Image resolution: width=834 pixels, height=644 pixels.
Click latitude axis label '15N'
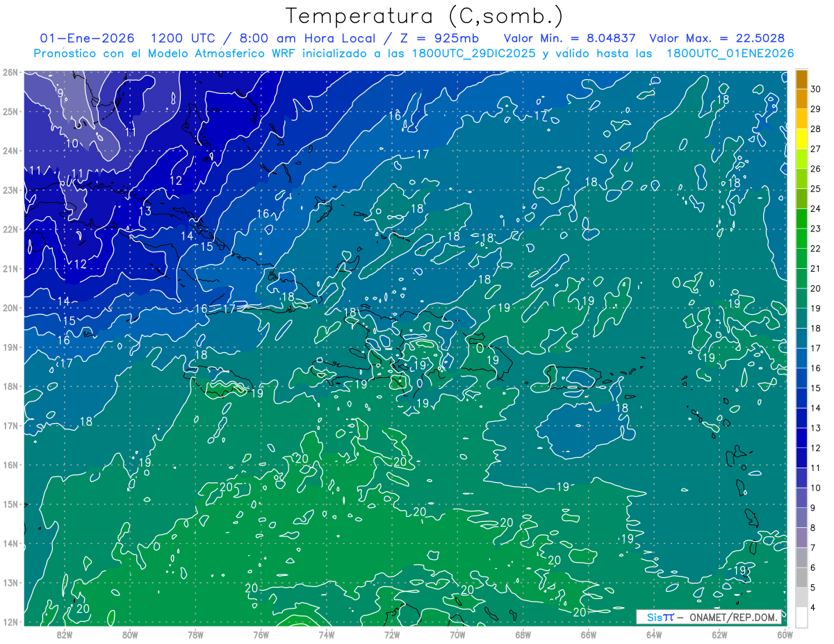[10, 504]
